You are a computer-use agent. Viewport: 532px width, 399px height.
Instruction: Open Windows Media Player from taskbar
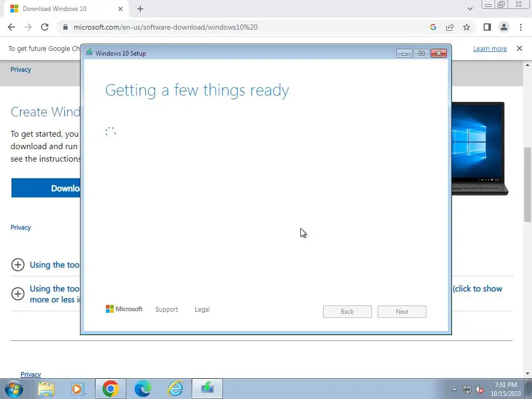coord(78,389)
